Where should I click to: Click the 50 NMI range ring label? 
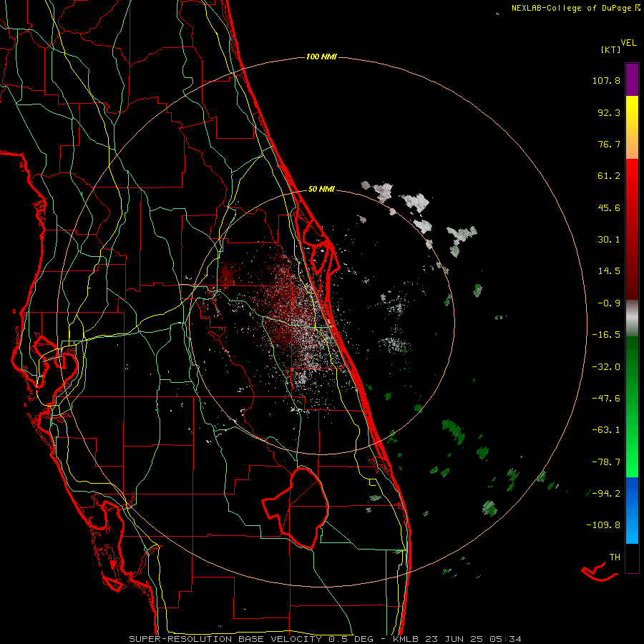point(321,190)
